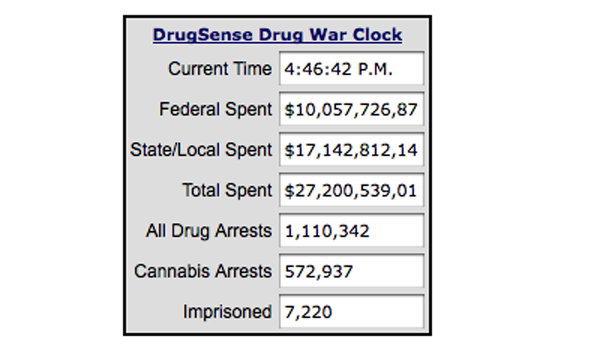Click the Current Time label
This screenshot has width=600, height=360.
click(x=220, y=69)
